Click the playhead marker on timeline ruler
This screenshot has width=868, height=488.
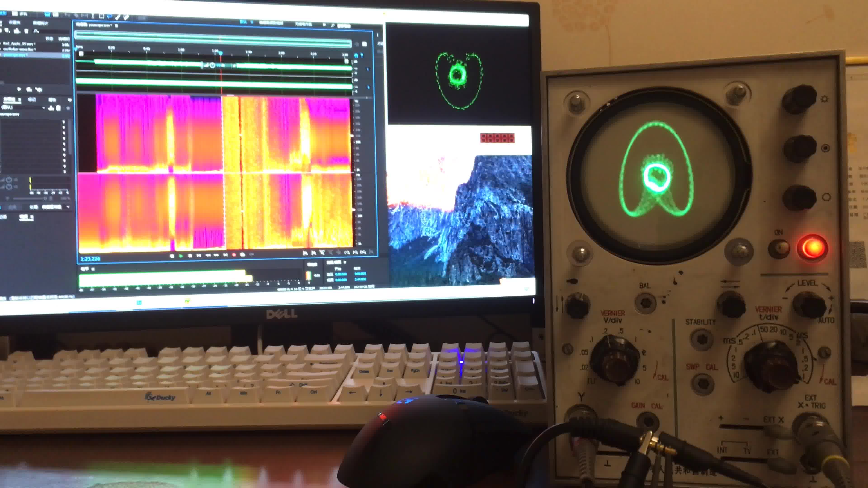coord(220,53)
